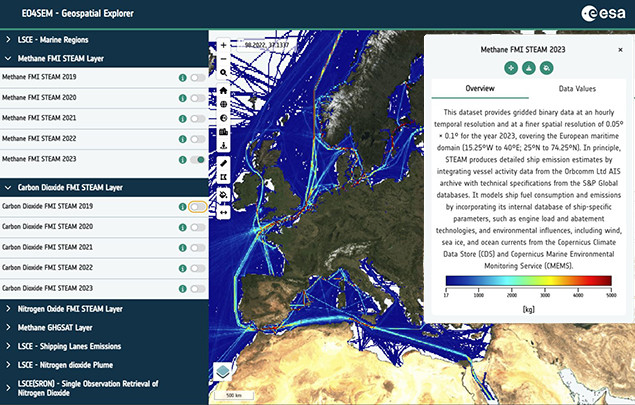The height and width of the screenshot is (405, 635).
Task: Select the Overview tab
Action: [480, 89]
